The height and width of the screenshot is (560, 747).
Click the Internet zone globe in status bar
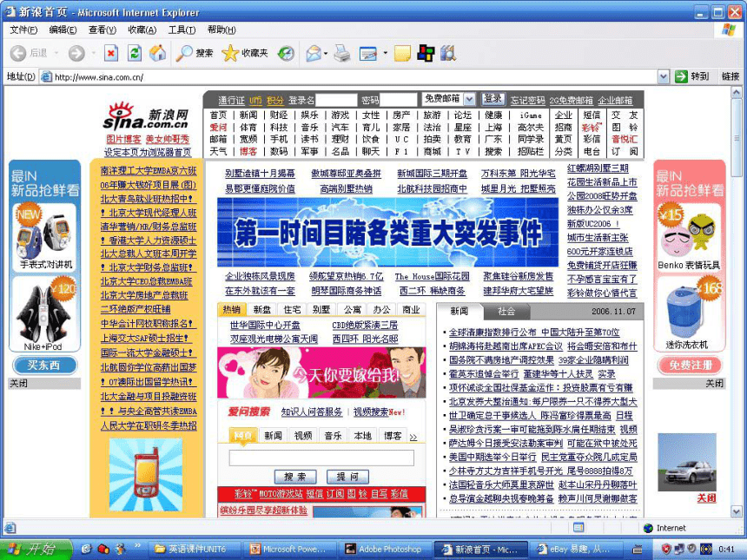648,528
